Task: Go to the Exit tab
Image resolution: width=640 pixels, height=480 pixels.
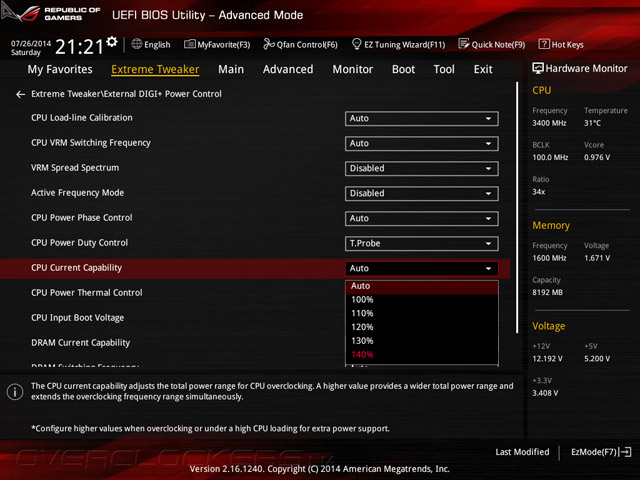Action: pyautogui.click(x=483, y=69)
